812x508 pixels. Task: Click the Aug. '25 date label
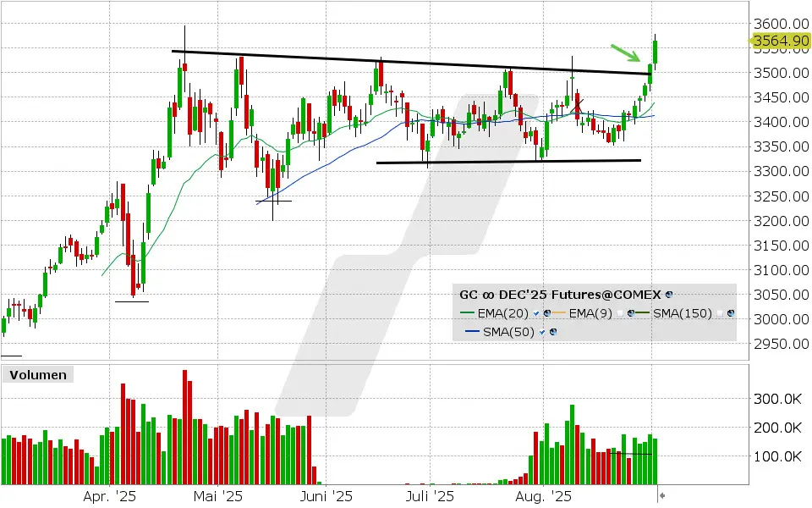click(544, 496)
